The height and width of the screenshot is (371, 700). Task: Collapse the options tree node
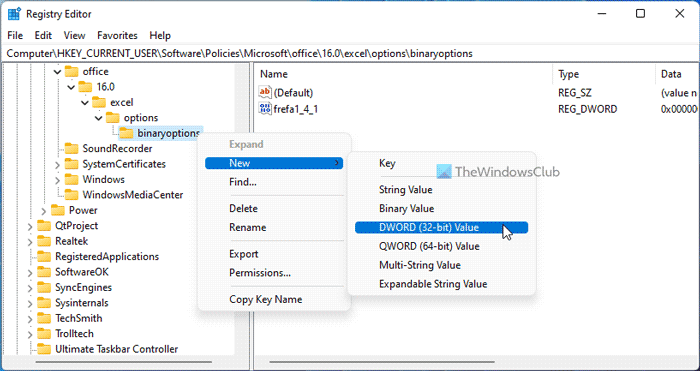(x=99, y=118)
